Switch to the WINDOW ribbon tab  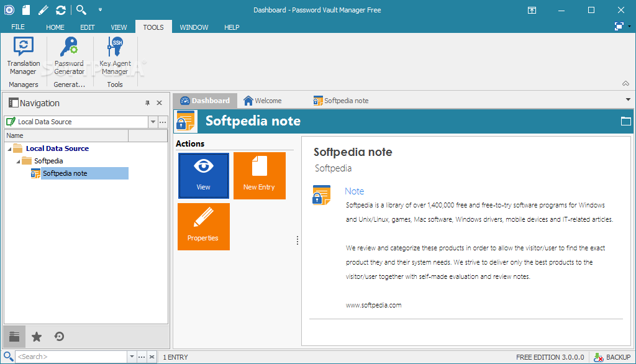194,27
